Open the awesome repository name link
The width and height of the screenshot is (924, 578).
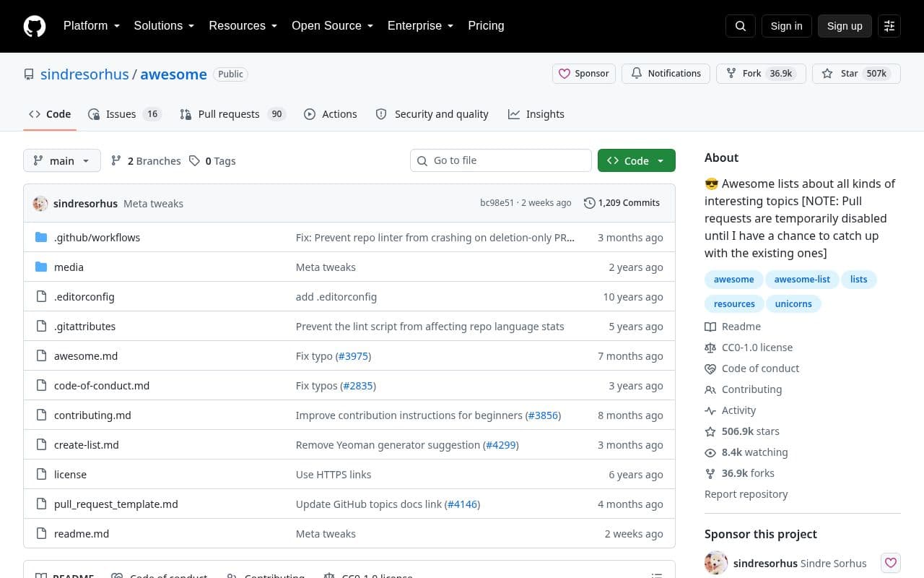pyautogui.click(x=173, y=74)
